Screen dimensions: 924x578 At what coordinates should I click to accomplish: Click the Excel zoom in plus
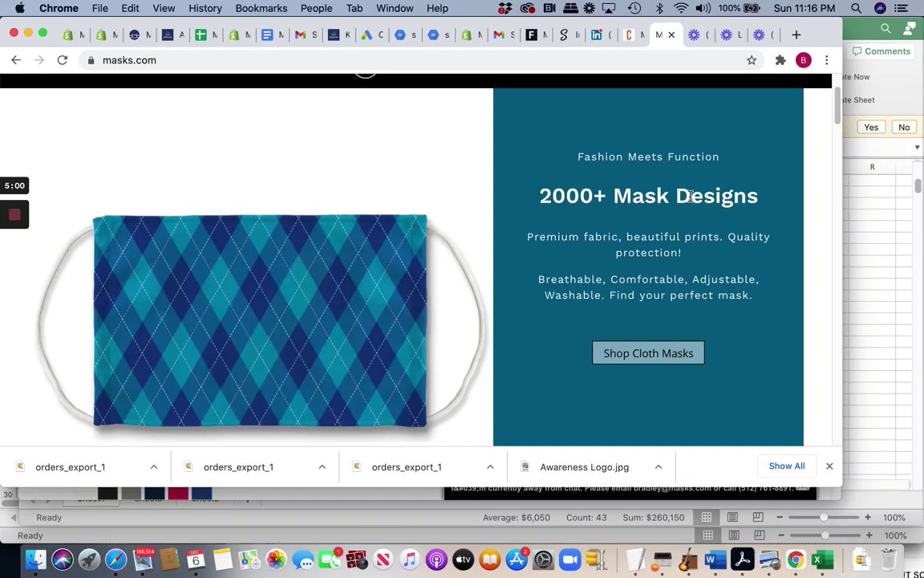867,517
